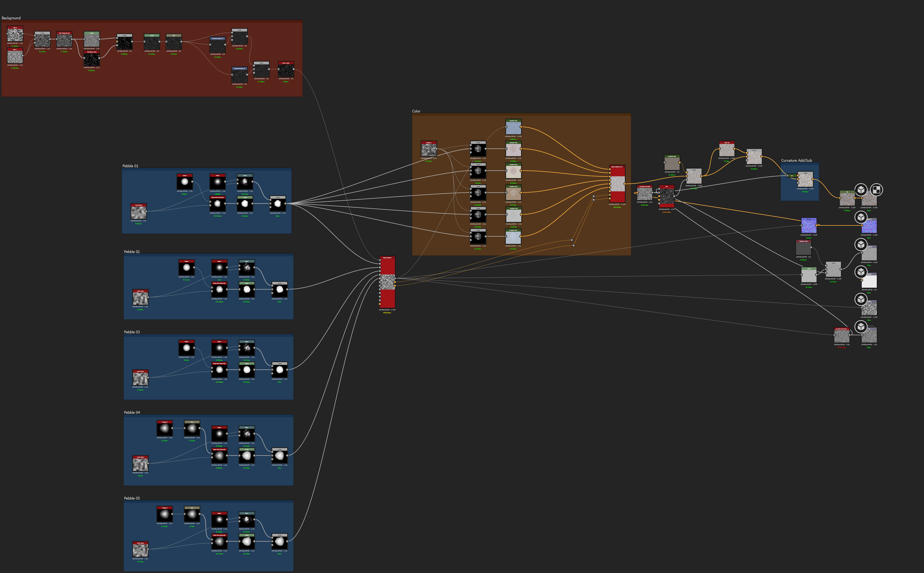This screenshot has width=924, height=573.
Task: Select the Uniform Color node
Action: pos(803,247)
